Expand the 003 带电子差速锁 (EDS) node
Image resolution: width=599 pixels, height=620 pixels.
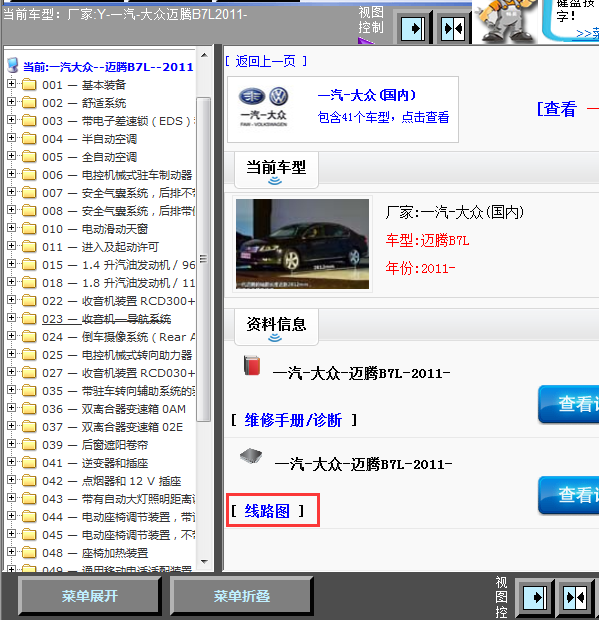11,119
